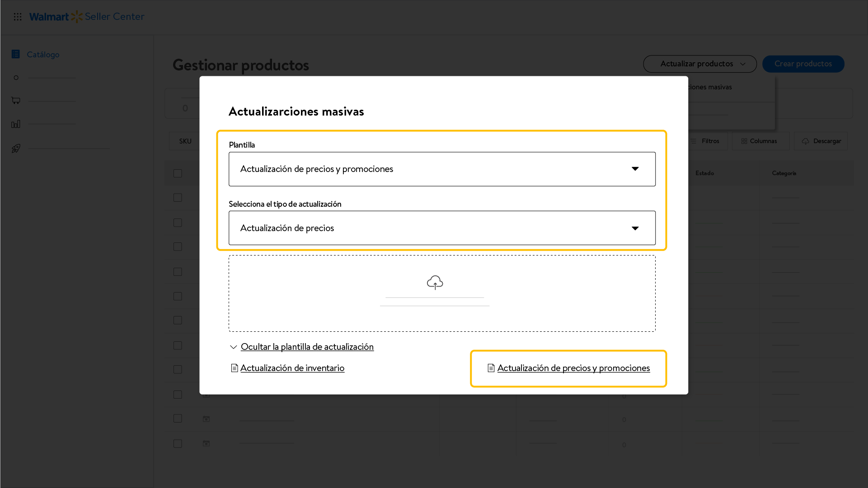This screenshot has height=488, width=868.
Task: Click the Columnas grid icon
Action: coord(744,141)
